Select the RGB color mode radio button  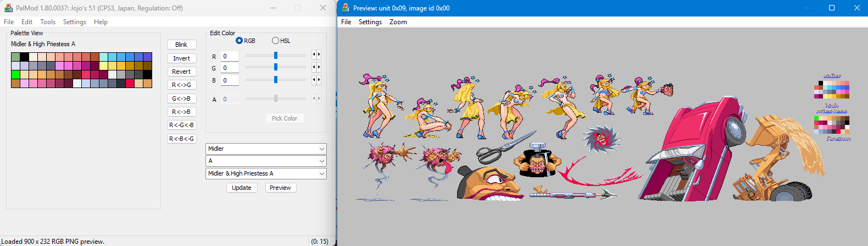[239, 41]
